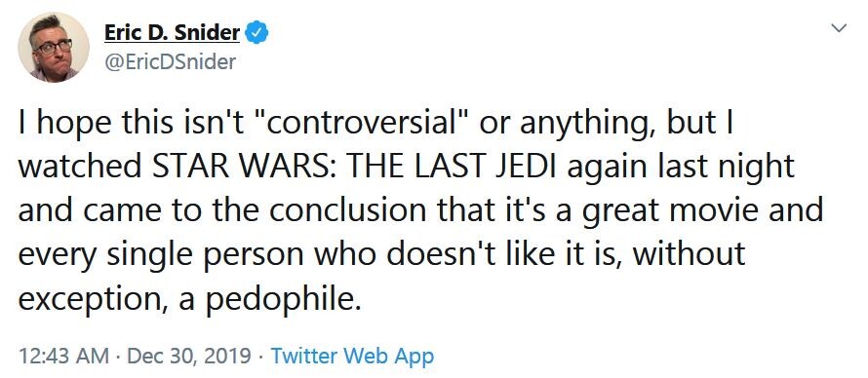The height and width of the screenshot is (378, 868).
Task: Click the word "watched" in the tweet body
Action: point(80,167)
